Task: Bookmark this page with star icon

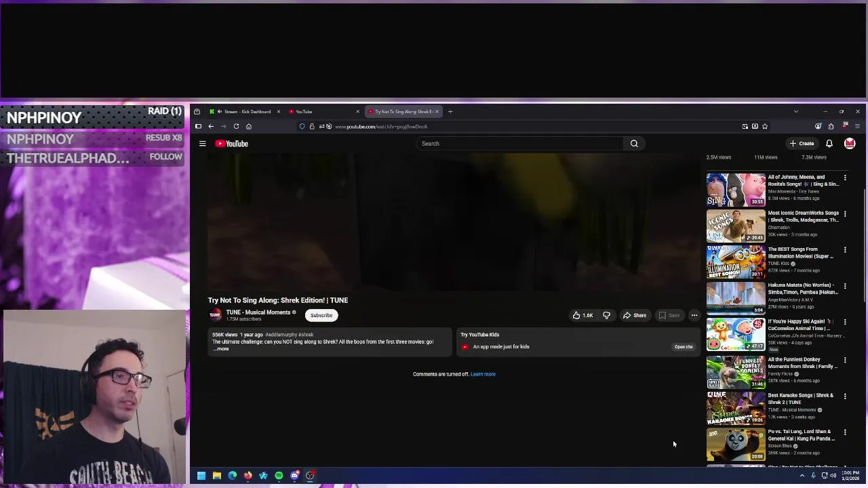Action: coord(765,127)
